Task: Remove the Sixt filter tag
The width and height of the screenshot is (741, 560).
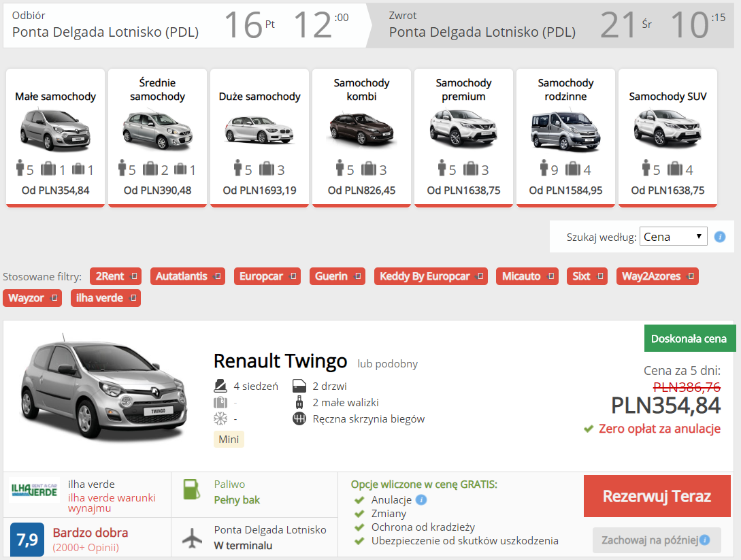Action: tap(600, 276)
